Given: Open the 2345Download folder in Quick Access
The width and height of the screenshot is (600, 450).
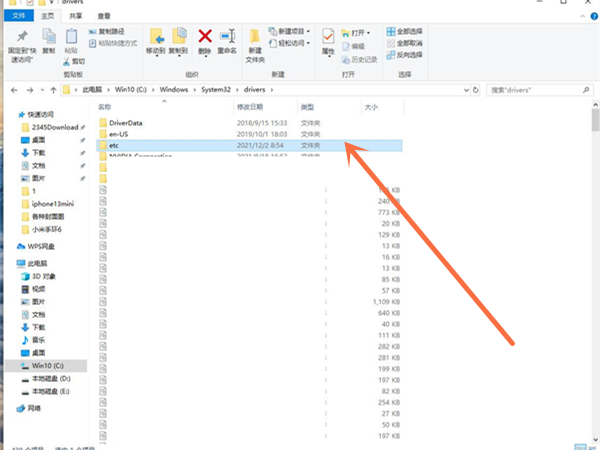Looking at the screenshot, I should (x=53, y=129).
